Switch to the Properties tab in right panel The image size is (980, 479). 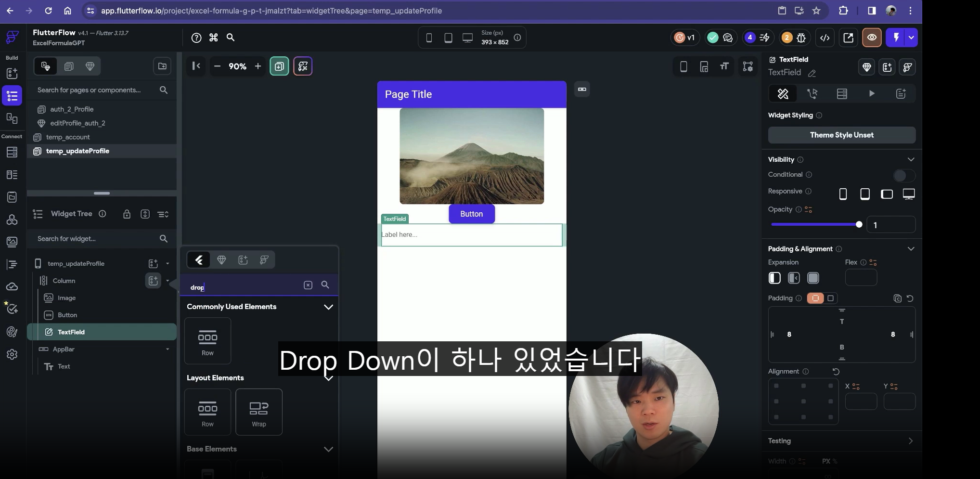coord(783,94)
